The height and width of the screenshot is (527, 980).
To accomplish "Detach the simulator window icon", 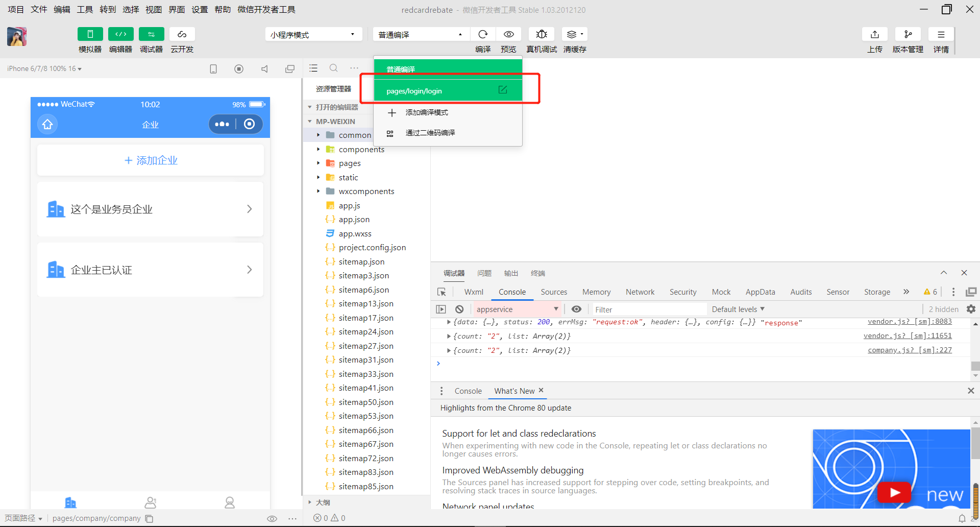I will coord(290,69).
